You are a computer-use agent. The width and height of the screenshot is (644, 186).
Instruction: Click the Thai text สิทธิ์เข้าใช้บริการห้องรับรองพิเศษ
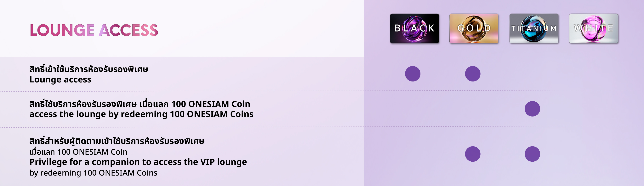click(89, 69)
